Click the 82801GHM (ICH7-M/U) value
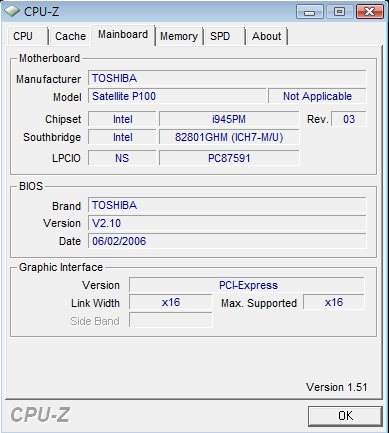Screen dimensions: 389x433 229,137
